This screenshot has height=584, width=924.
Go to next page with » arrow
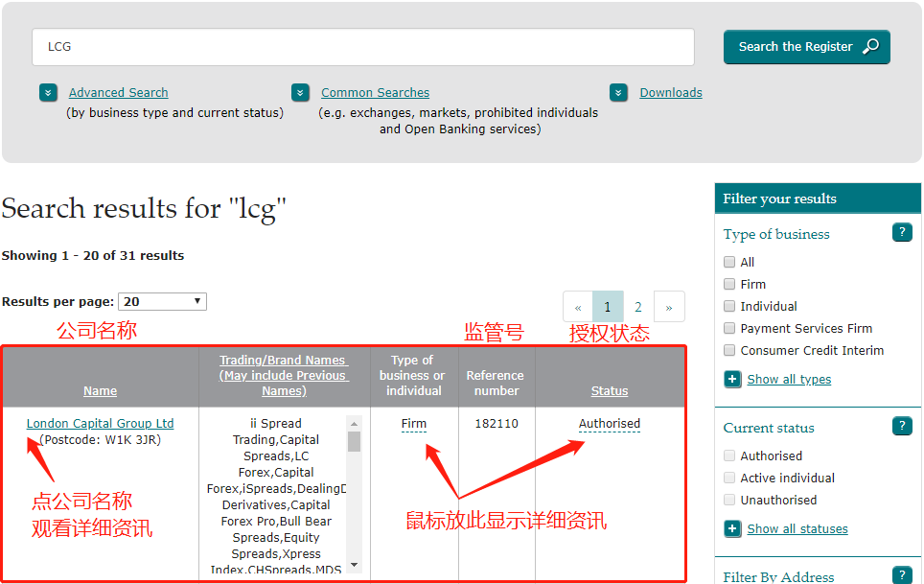coord(669,307)
